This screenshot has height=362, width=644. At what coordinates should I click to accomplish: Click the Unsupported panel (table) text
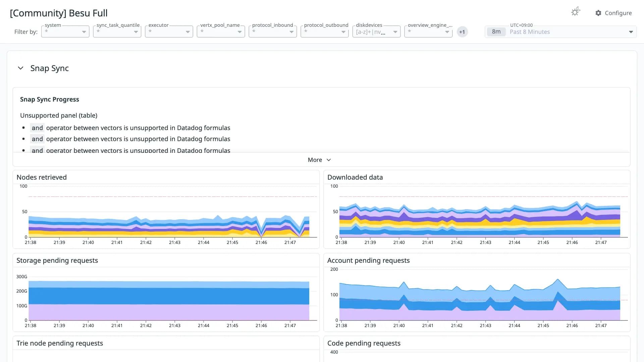pyautogui.click(x=59, y=115)
